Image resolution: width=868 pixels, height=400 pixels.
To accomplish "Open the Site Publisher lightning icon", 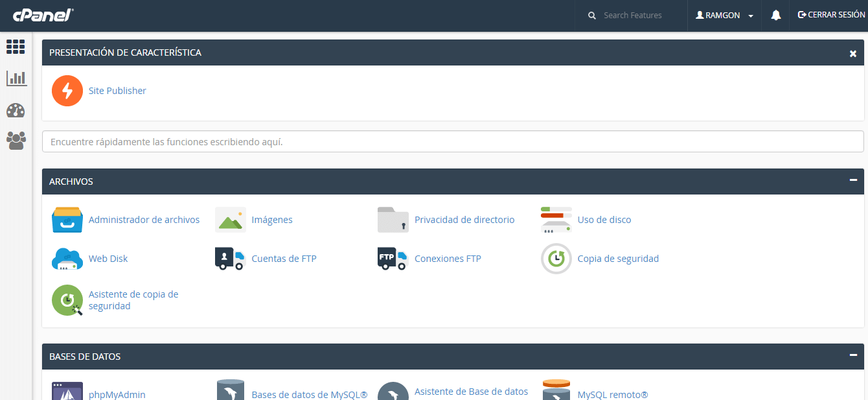I will [x=67, y=91].
